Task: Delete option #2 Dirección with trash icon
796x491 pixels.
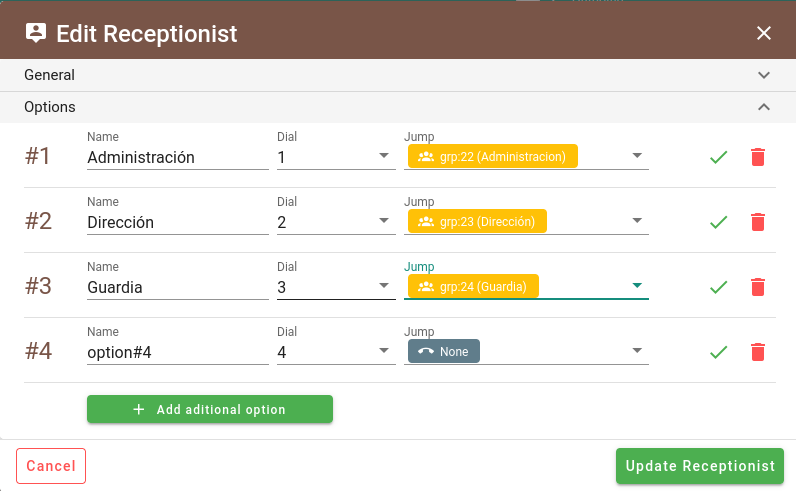Action: coord(757,222)
